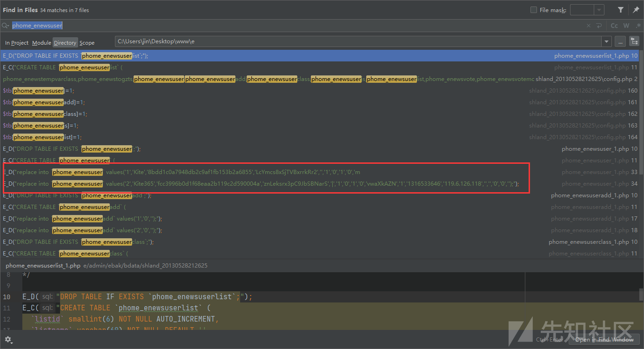
Task: Open the settings gear at the bottom left
Action: point(8,340)
